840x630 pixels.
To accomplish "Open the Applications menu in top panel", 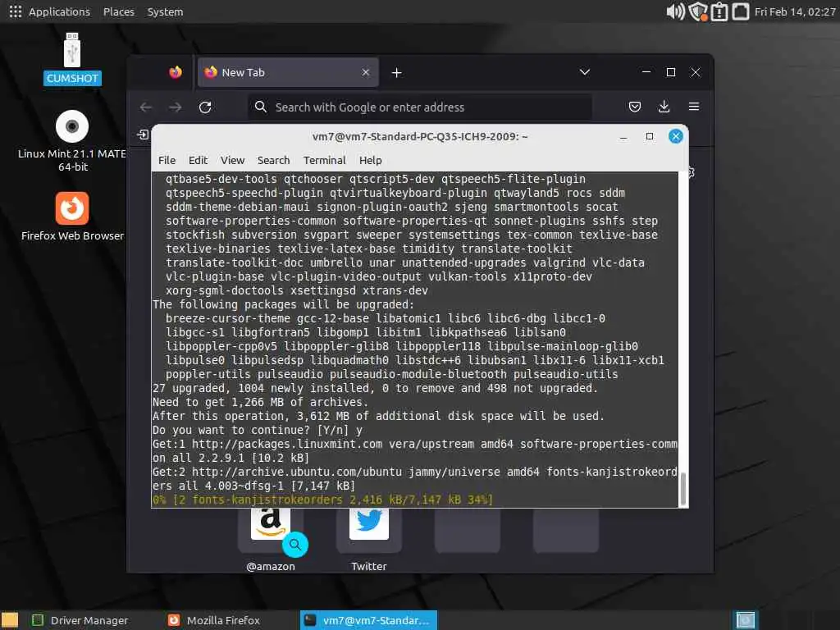I will coord(50,11).
